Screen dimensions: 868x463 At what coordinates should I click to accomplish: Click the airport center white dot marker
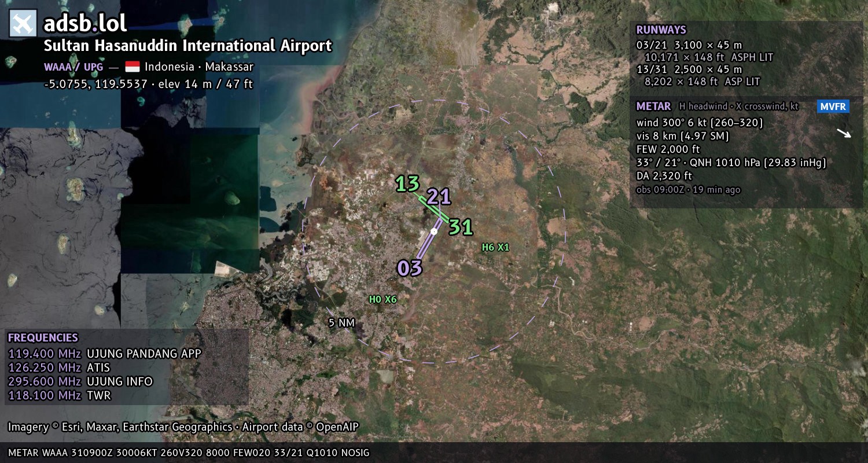(433, 231)
